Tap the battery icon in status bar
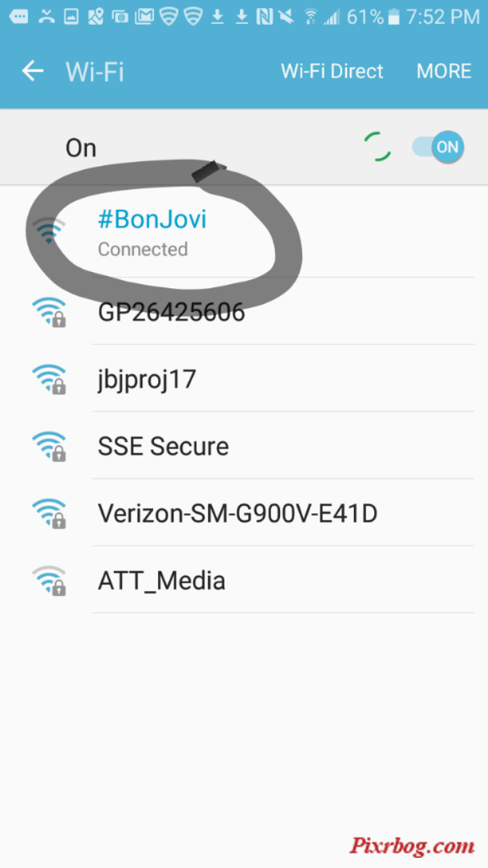This screenshot has width=488, height=868. pos(393,17)
